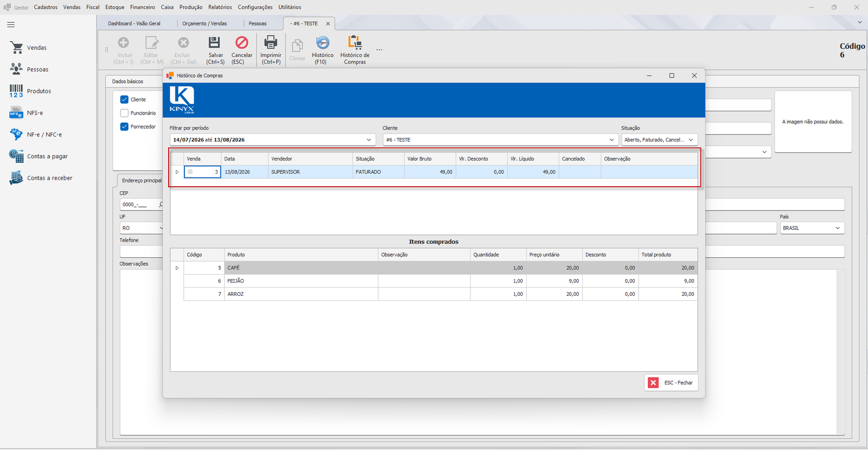Check the Funcionário checkbox

pyautogui.click(x=124, y=113)
